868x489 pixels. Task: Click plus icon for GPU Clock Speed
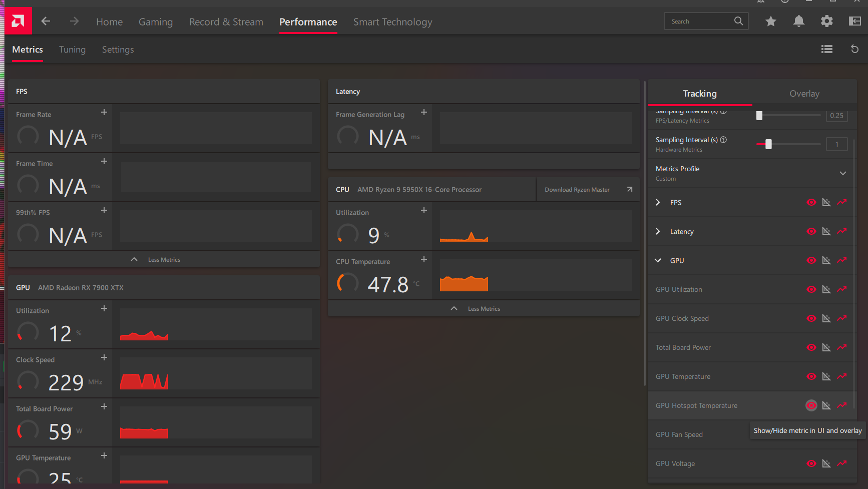click(x=104, y=357)
